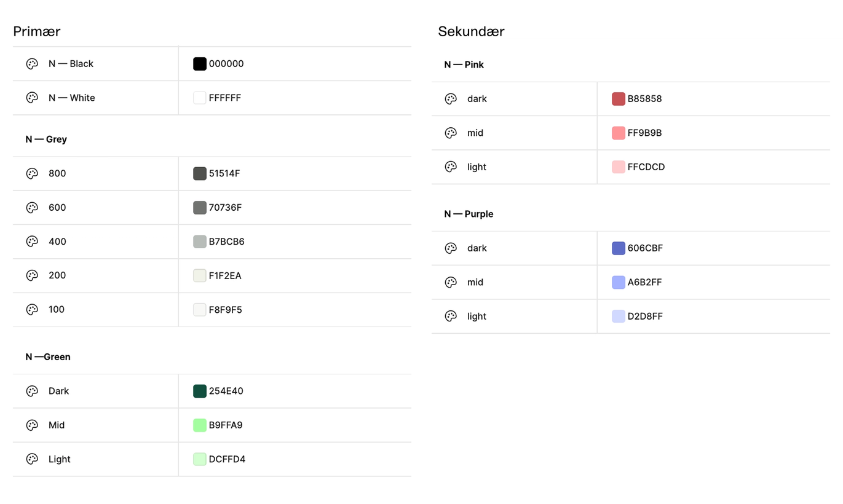Click the Grey 200 row label

(57, 275)
